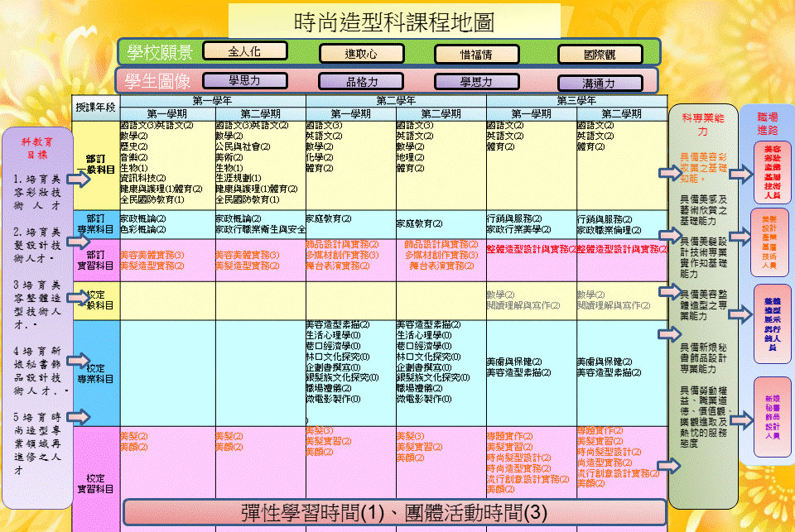The height and width of the screenshot is (532, 795).
Task: Click the 品格力 student image box
Action: [x=362, y=82]
